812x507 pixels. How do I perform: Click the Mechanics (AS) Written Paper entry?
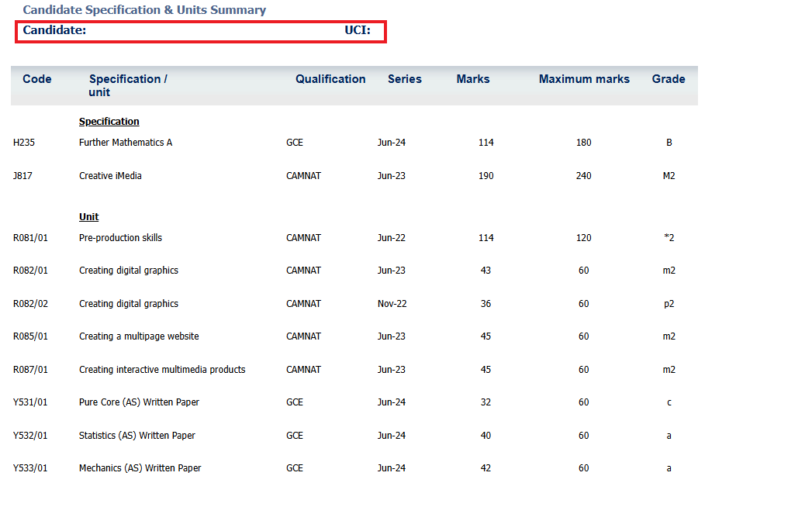pos(140,467)
